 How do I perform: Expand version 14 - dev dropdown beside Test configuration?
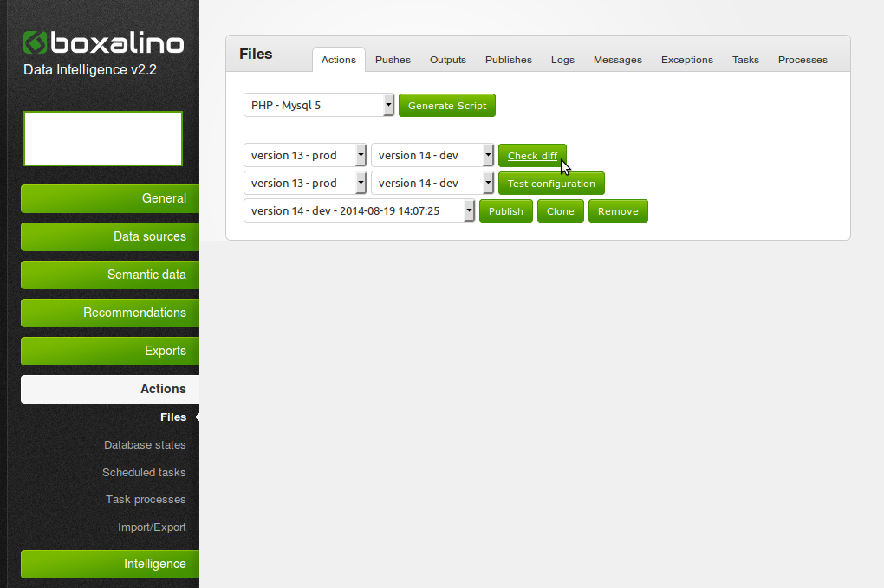click(x=432, y=184)
